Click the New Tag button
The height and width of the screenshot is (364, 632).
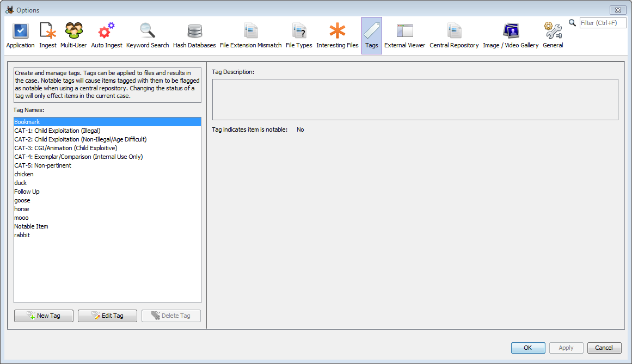[x=44, y=316]
